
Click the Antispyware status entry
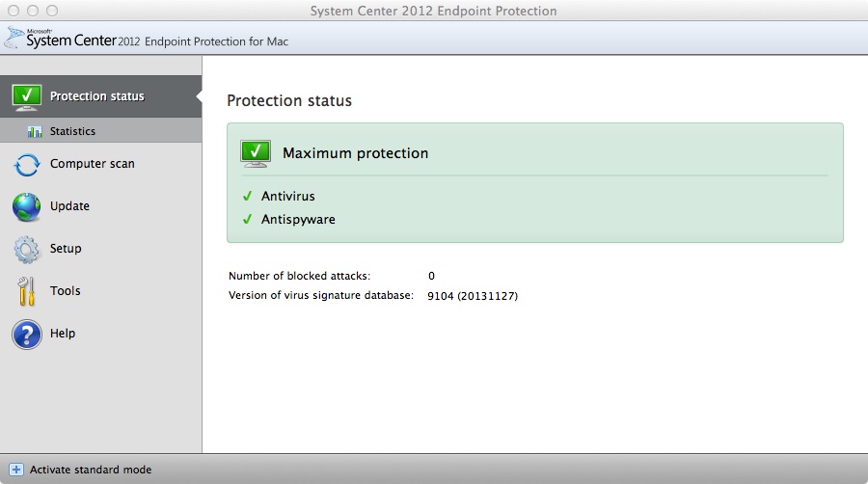click(298, 220)
